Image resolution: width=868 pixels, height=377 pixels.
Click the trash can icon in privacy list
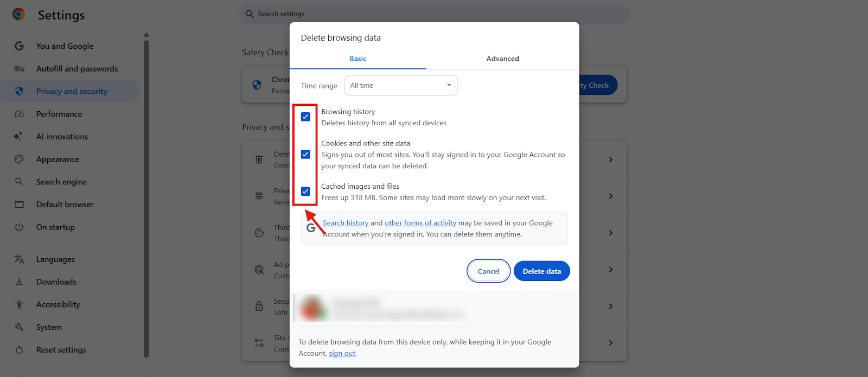pos(259,159)
